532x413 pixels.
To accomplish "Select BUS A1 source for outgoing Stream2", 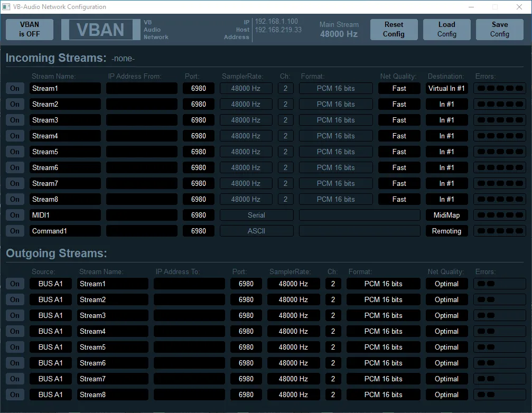I will click(50, 299).
